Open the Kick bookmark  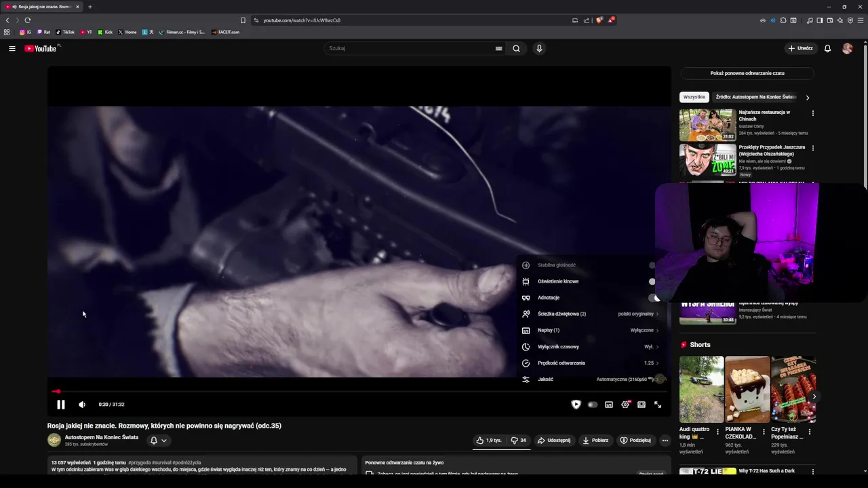click(x=105, y=32)
